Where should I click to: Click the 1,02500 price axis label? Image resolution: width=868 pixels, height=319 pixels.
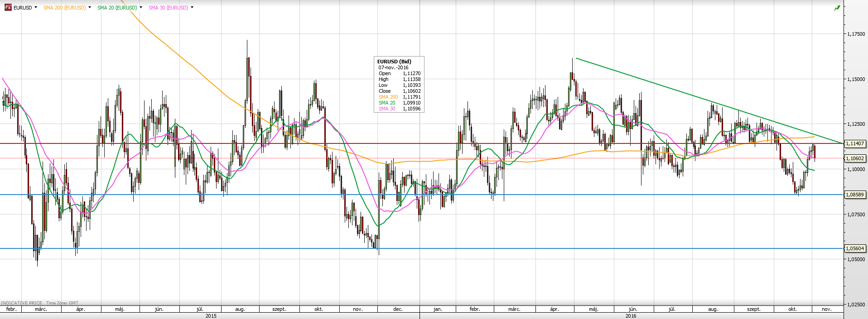(856, 305)
